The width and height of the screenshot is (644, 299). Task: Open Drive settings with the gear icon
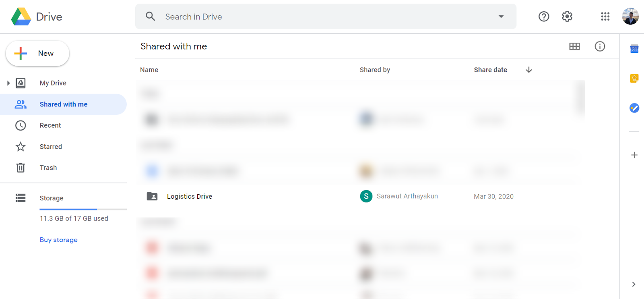(567, 17)
